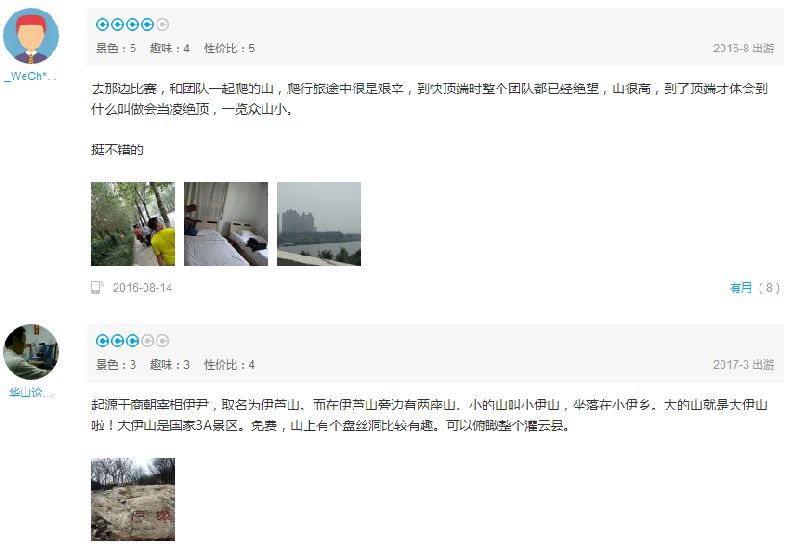Click the fifth rating circle of first review
This screenshot has width=800, height=551.
[162, 24]
